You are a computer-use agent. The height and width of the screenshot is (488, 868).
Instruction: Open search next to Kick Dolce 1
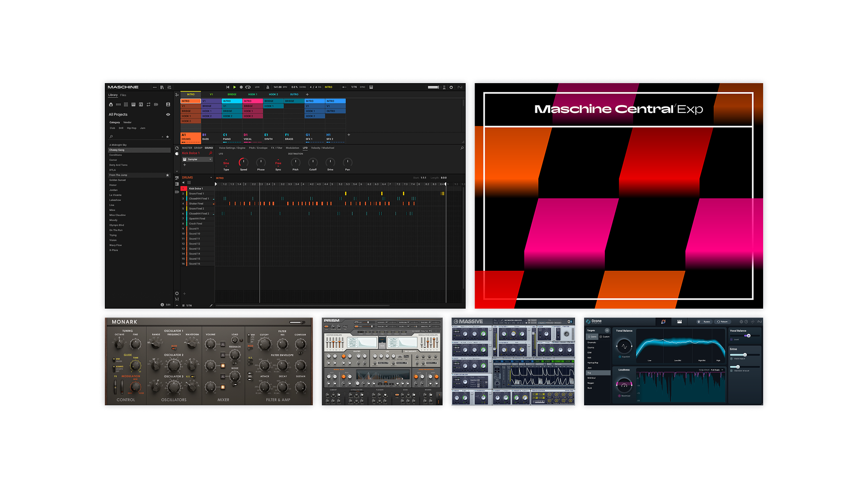click(x=211, y=153)
